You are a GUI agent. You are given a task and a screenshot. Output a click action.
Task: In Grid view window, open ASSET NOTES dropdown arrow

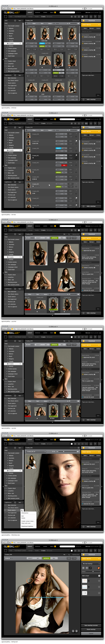pos(99,25)
